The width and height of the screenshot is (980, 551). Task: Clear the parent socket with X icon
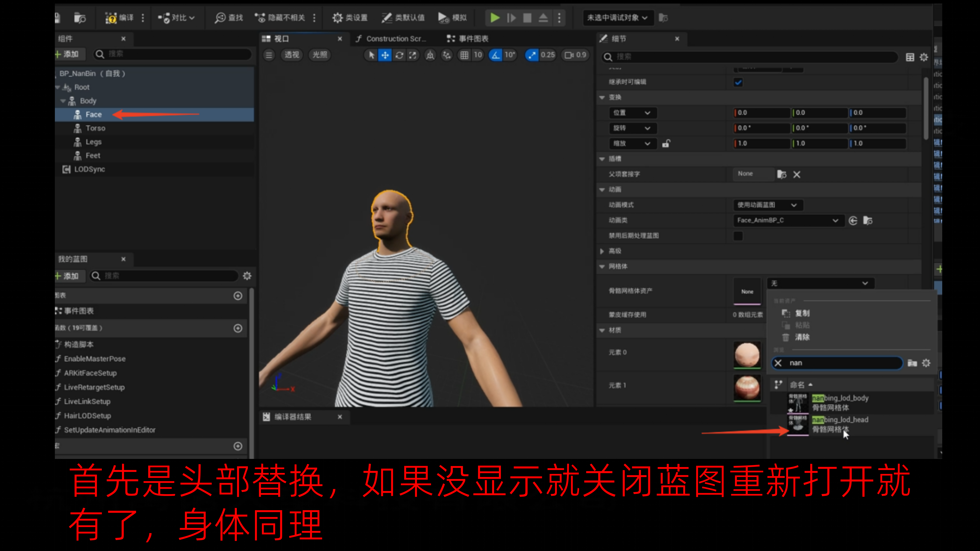797,174
